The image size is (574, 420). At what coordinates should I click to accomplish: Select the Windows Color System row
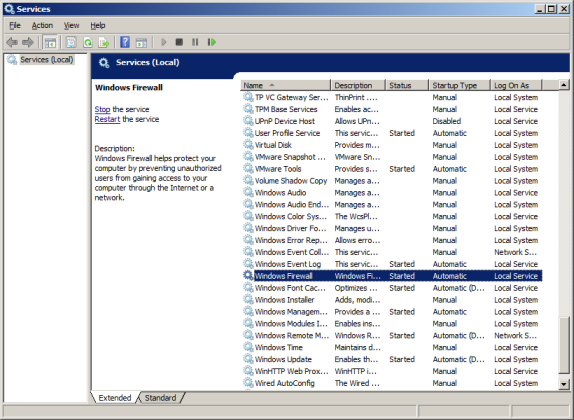click(x=392, y=216)
